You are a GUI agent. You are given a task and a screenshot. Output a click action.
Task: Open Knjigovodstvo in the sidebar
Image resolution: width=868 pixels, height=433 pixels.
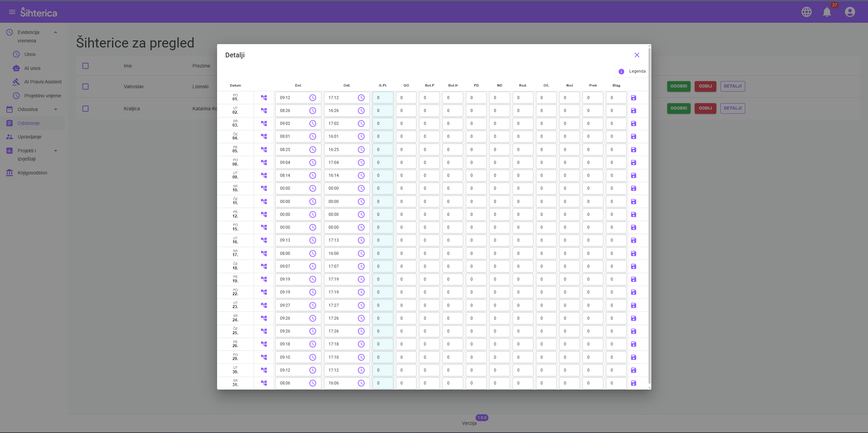[32, 173]
